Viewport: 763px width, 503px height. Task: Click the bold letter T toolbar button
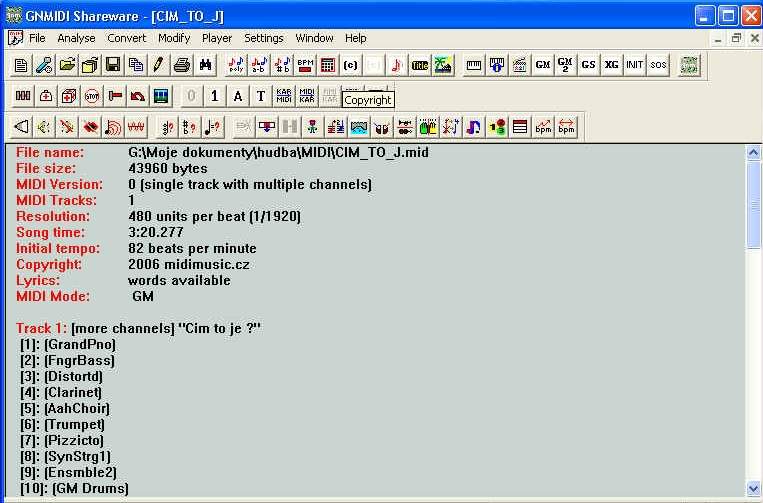[x=261, y=96]
